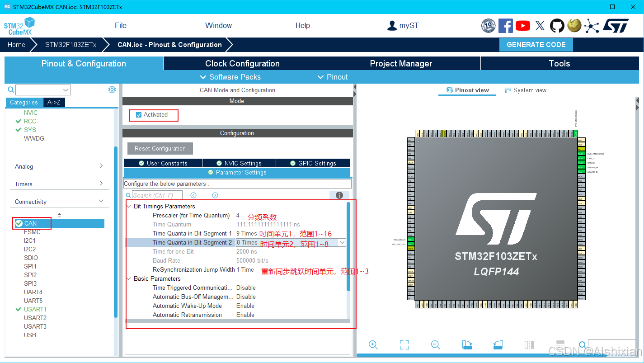Click the System view grid icon
644x363 pixels.
[508, 90]
